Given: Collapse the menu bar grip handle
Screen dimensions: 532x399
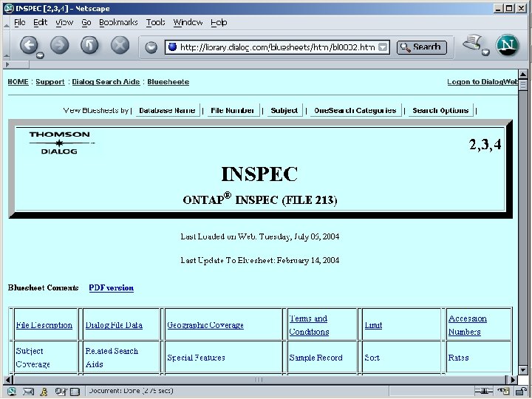Looking at the screenshot, I should click(x=7, y=26).
